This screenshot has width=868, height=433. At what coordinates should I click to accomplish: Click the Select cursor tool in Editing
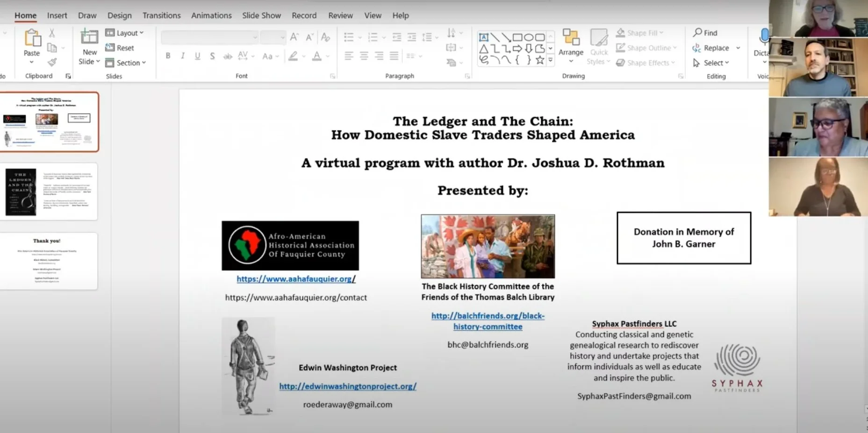tap(711, 63)
